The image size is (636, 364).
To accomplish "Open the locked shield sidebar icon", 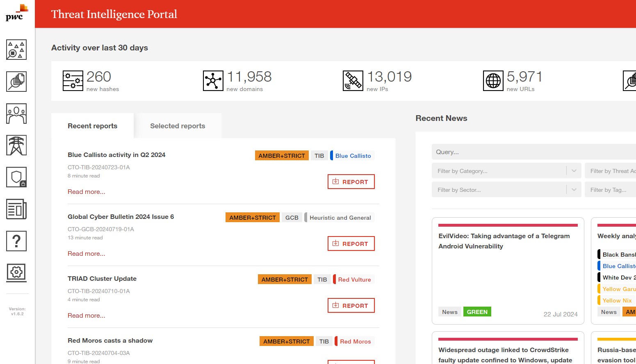I will [x=16, y=177].
